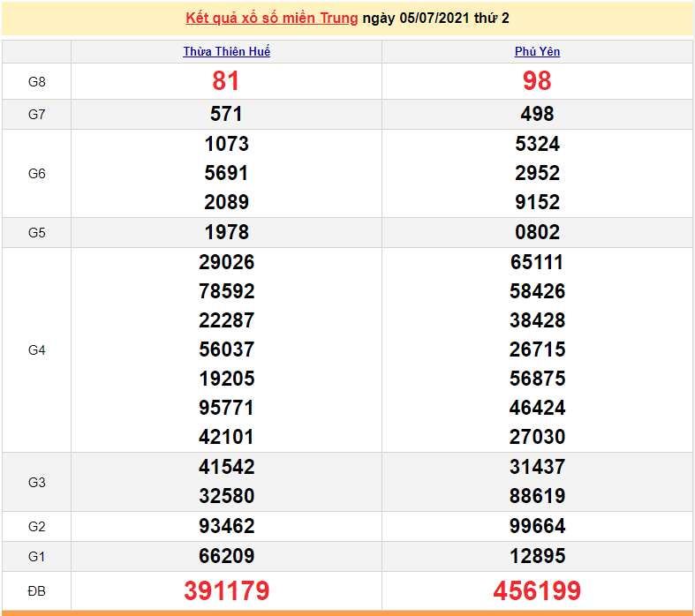The height and width of the screenshot is (616, 695).
Task: Click the G5 result 0802
Action: 537,232
